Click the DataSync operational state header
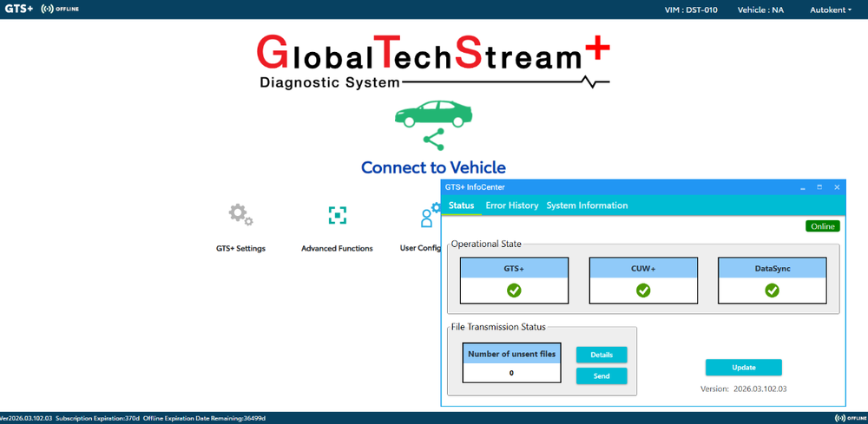 (772, 269)
